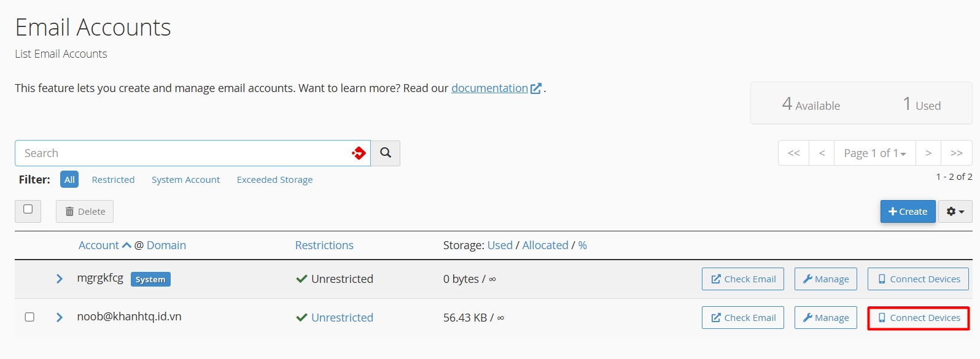The image size is (980, 359).
Task: Manage the mgrgkfcg system account
Action: point(826,279)
